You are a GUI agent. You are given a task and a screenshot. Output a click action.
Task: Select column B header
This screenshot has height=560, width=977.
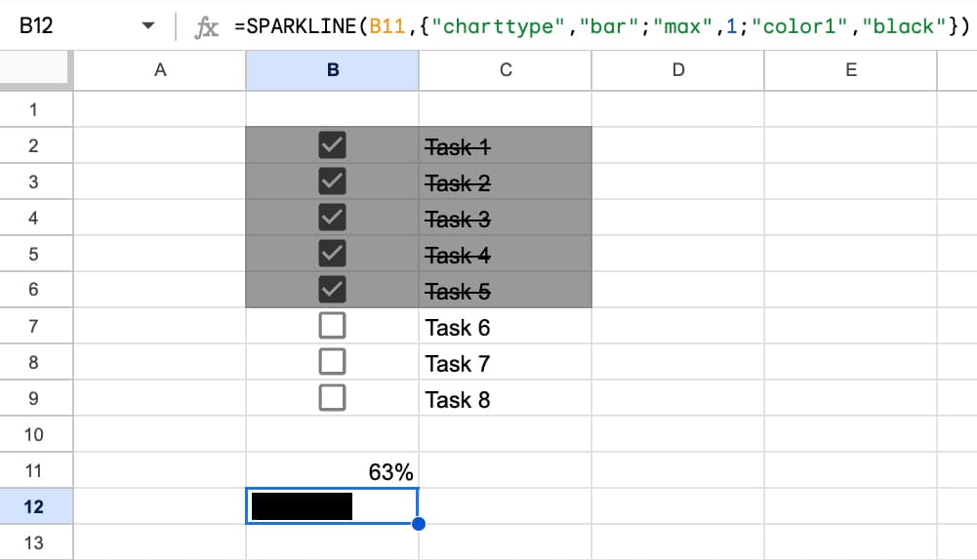tap(333, 70)
